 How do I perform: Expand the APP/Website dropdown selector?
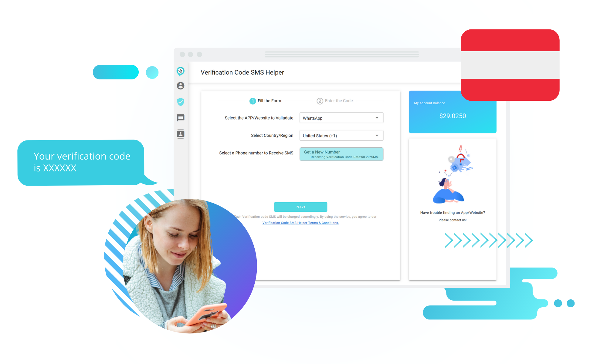click(x=376, y=117)
